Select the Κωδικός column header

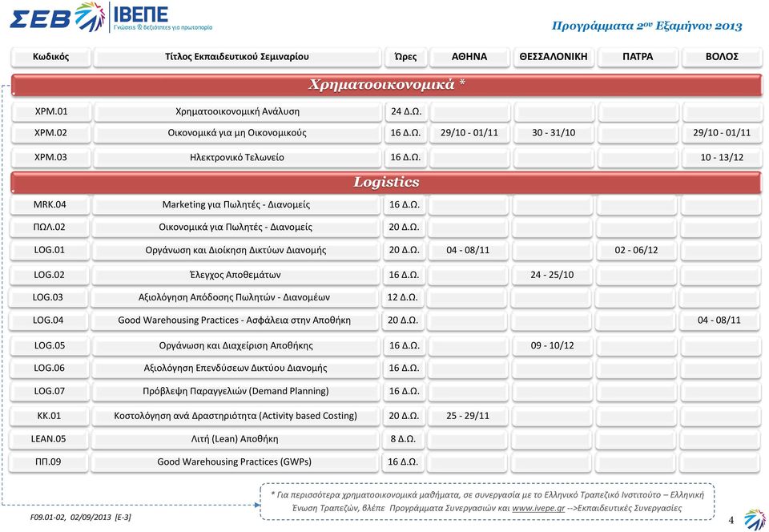pos(51,57)
